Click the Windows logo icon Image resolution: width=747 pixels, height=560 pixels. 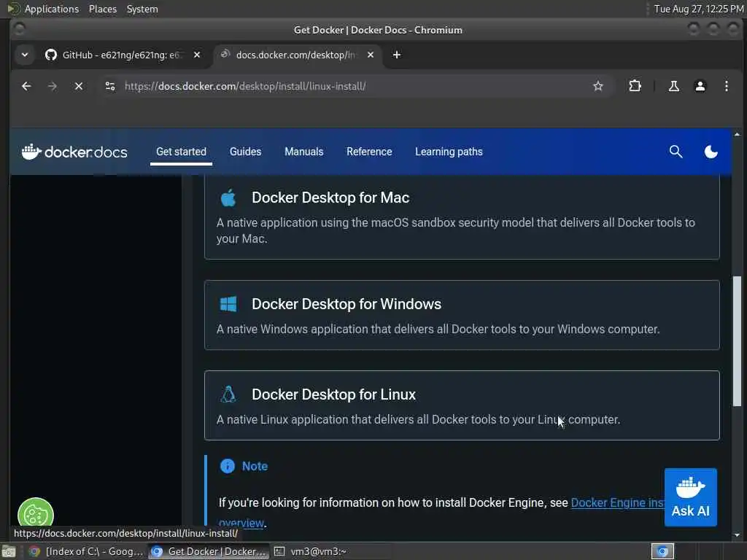tap(228, 304)
